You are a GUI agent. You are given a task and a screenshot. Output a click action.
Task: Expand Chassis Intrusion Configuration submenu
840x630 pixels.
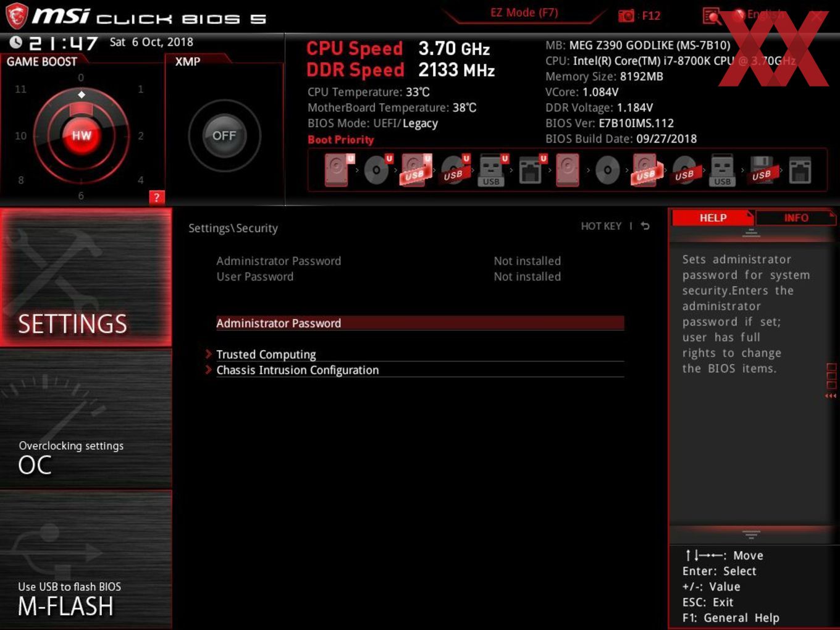tap(420, 370)
